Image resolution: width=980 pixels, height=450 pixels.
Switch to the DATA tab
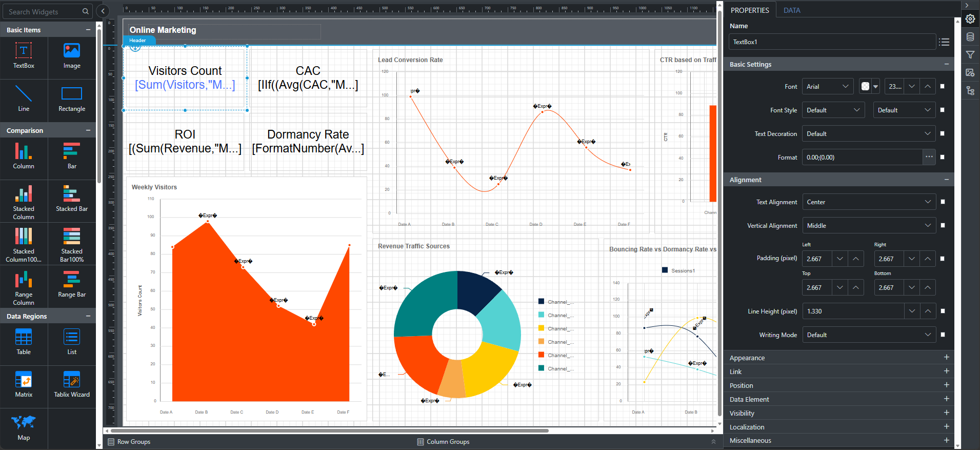pos(792,10)
